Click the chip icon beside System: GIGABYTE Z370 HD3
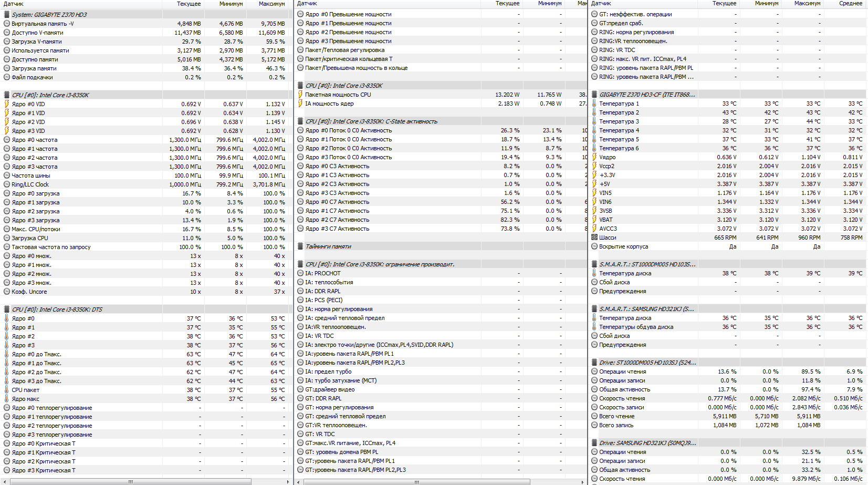Screen dimensions: 868x485 7,15
